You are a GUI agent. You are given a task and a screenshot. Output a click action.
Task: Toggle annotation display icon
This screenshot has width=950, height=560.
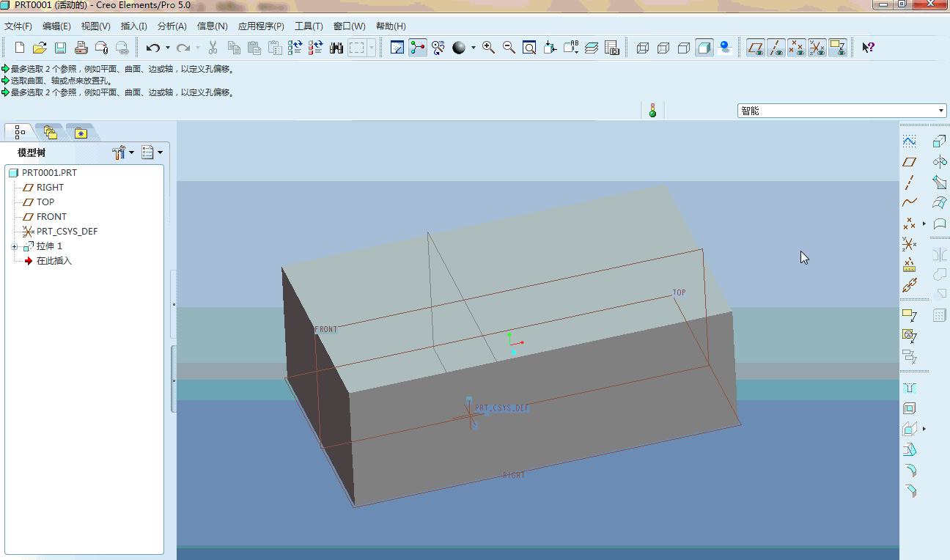(838, 48)
